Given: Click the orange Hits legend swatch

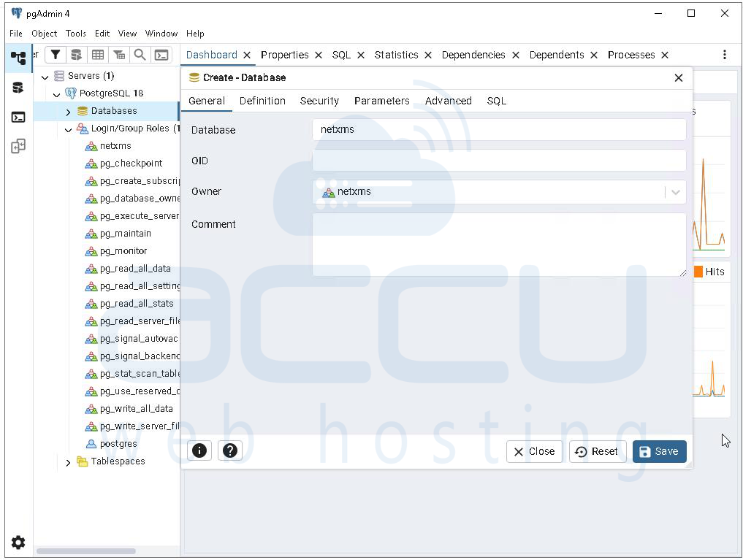Looking at the screenshot, I should pyautogui.click(x=698, y=272).
